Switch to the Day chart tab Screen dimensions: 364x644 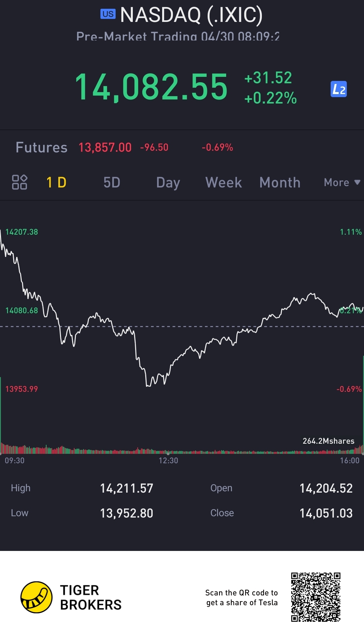(168, 182)
